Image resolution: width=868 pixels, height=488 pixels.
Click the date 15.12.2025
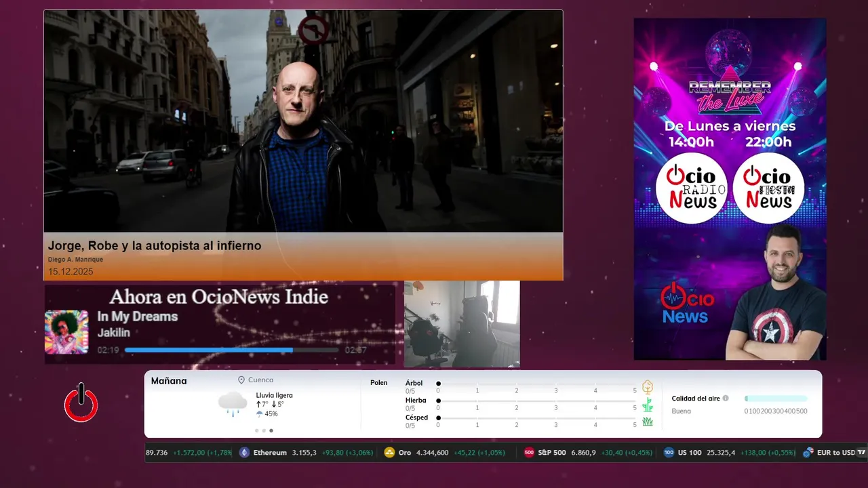pos(71,272)
